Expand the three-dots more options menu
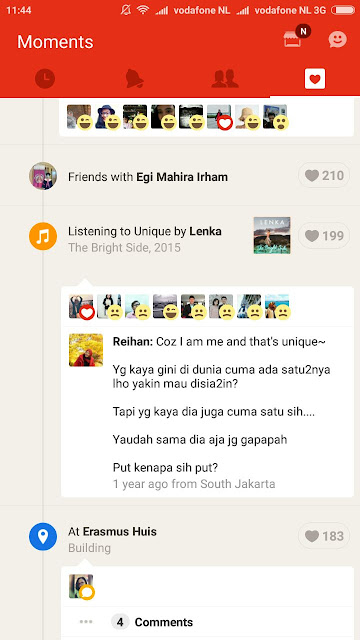Viewport: 360px width, 640px height. pyautogui.click(x=86, y=622)
